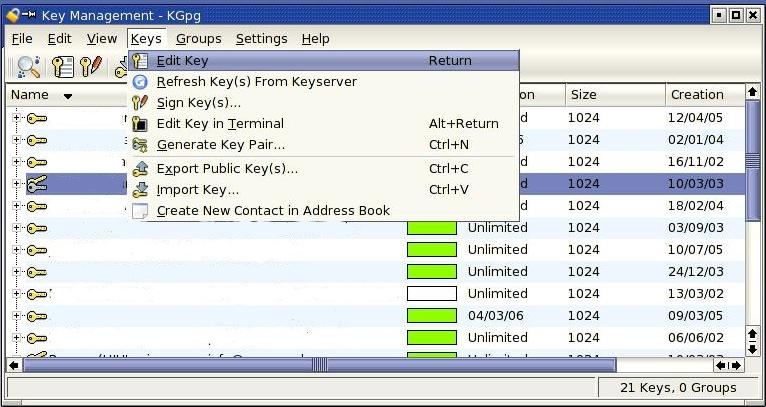Expand the key row created 13/03/02
Screen dimensions: 766x407
[x=16, y=294]
